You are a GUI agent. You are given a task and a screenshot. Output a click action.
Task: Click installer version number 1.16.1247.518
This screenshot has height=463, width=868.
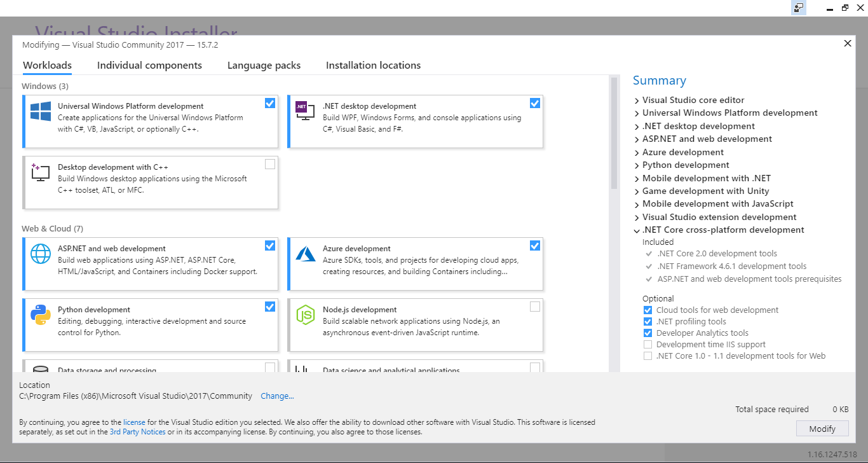point(834,455)
